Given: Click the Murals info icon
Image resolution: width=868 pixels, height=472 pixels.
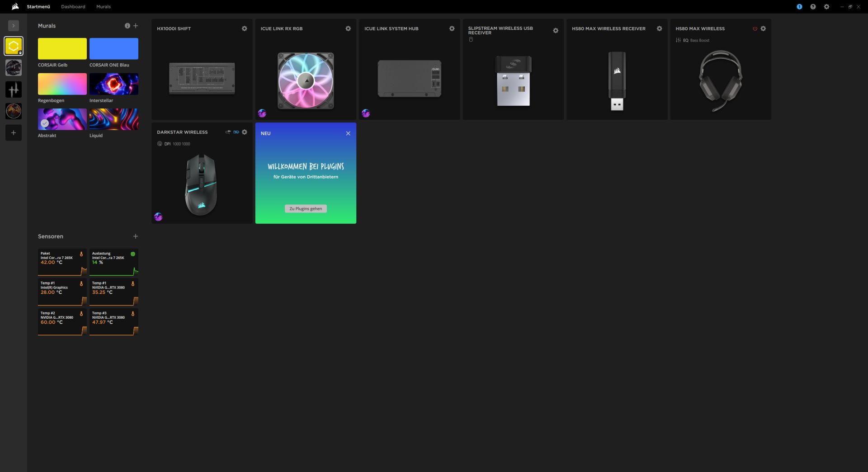Looking at the screenshot, I should point(127,26).
